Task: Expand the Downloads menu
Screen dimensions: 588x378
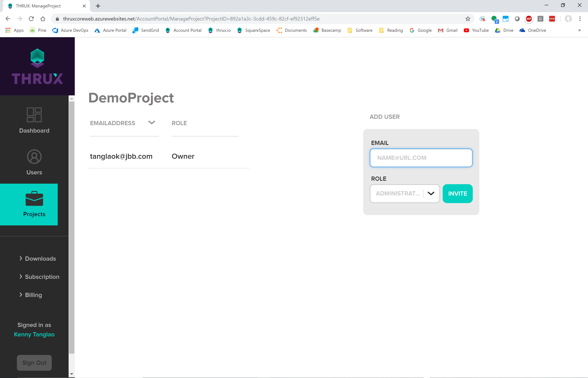Action: coord(38,258)
